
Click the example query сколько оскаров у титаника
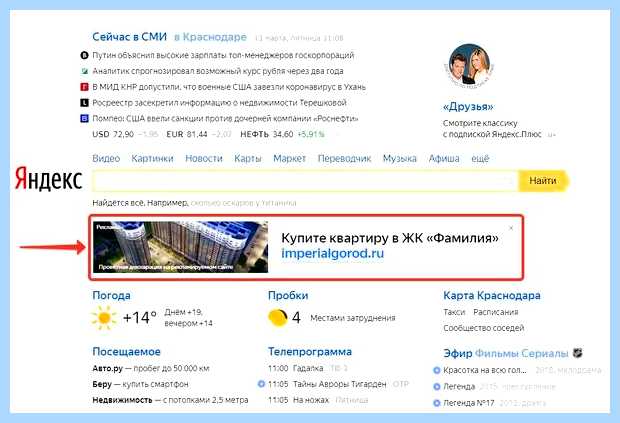point(243,203)
